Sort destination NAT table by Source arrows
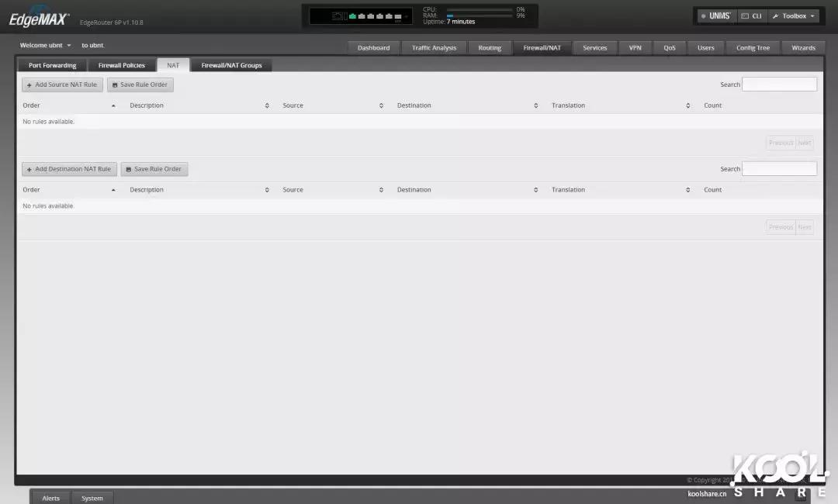This screenshot has width=838, height=504. [381, 190]
